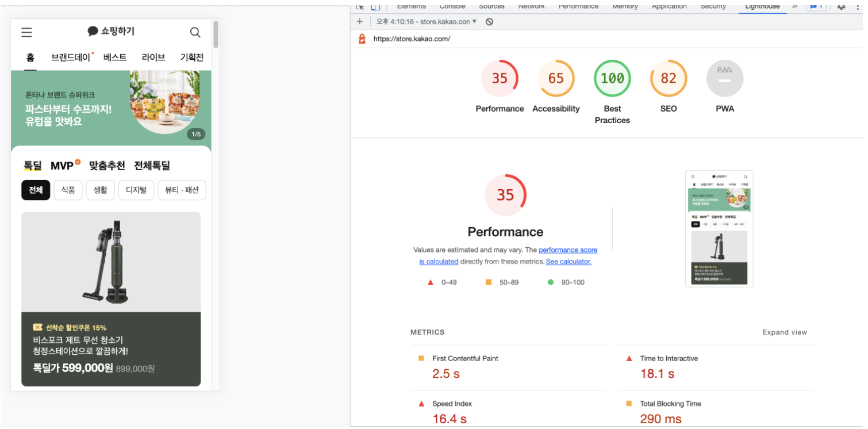Click the Performance score gauge in the summary row
The height and width of the screenshot is (429, 868).
click(500, 78)
